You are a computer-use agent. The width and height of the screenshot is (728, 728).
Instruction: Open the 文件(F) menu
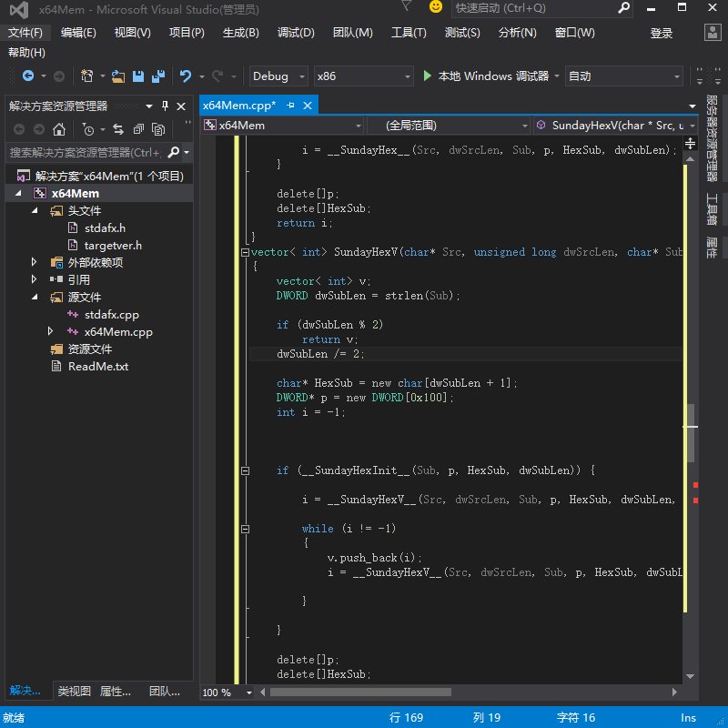click(x=25, y=33)
